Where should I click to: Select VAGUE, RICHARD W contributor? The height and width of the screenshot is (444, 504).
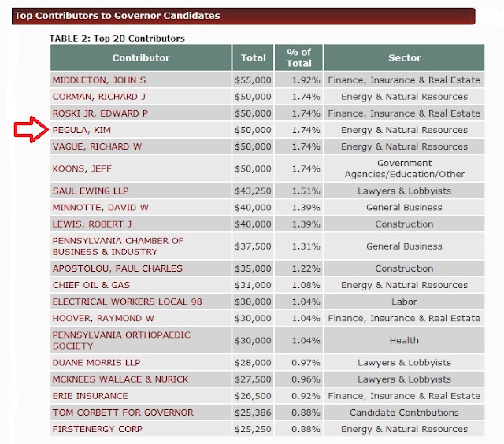pyautogui.click(x=97, y=146)
